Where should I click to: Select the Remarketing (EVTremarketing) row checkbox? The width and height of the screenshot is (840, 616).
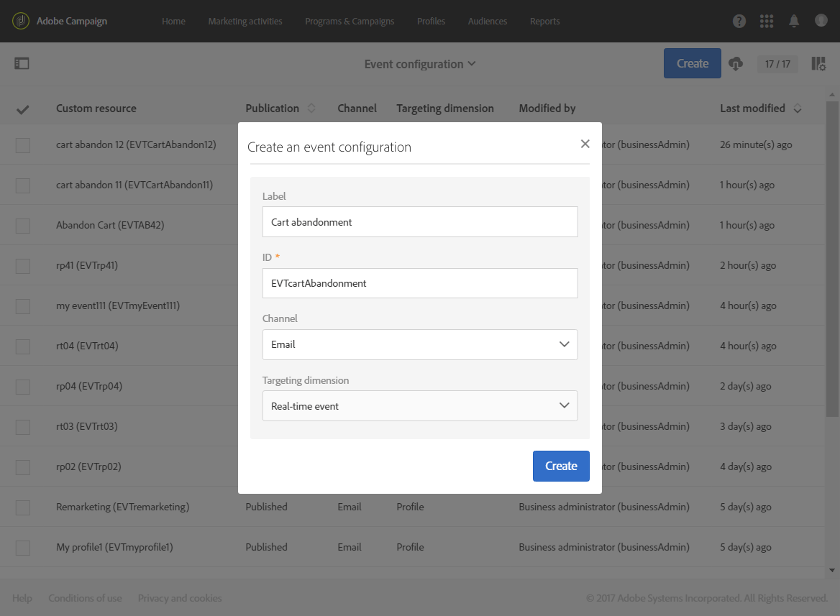22,507
